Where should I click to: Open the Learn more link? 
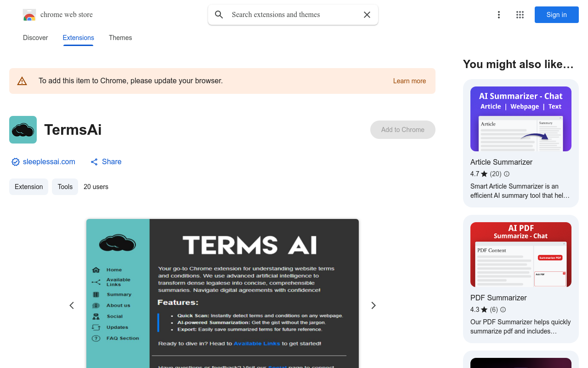(x=409, y=81)
